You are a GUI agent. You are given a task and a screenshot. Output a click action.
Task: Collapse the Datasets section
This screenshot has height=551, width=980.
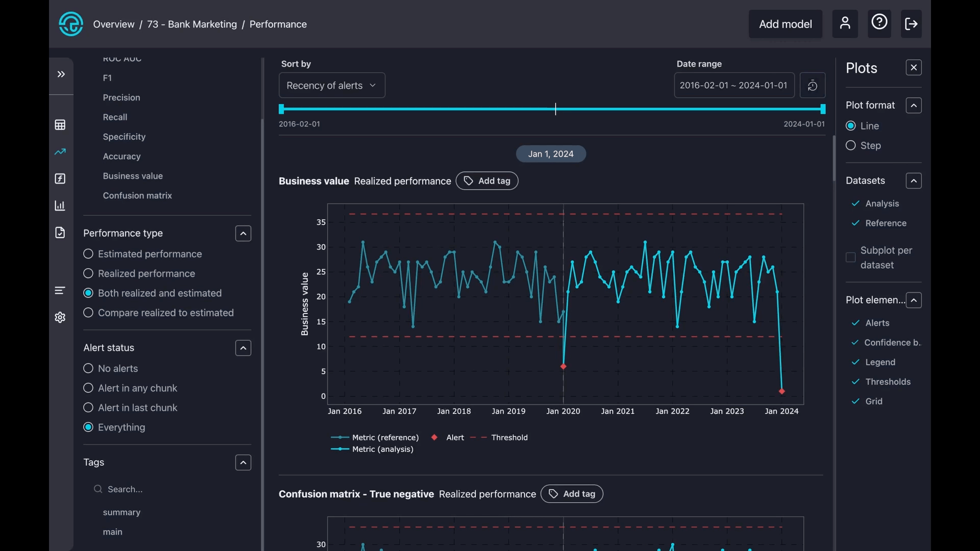pyautogui.click(x=913, y=181)
